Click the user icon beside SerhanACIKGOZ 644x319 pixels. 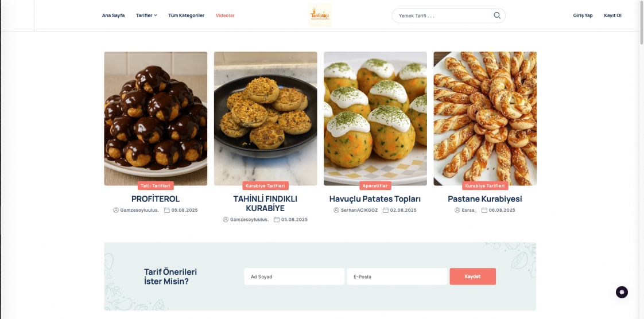pyautogui.click(x=336, y=211)
